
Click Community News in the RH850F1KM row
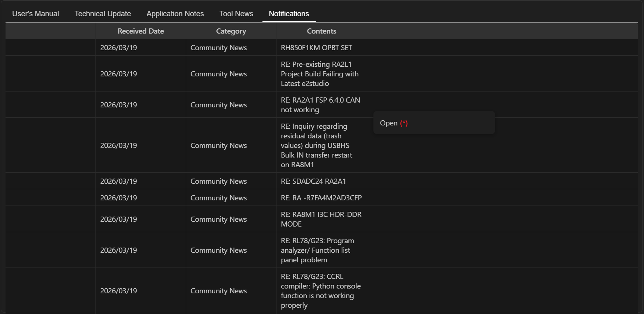[x=219, y=48]
